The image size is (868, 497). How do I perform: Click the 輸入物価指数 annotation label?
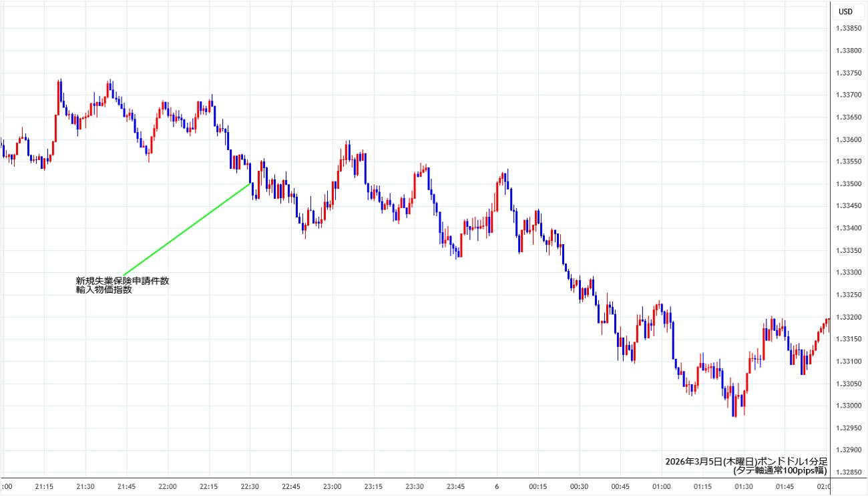tap(103, 290)
